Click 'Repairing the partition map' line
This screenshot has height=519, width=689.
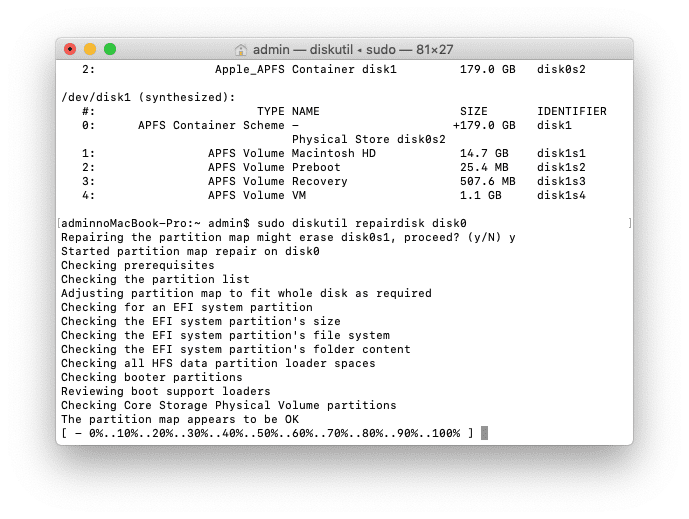pos(288,237)
